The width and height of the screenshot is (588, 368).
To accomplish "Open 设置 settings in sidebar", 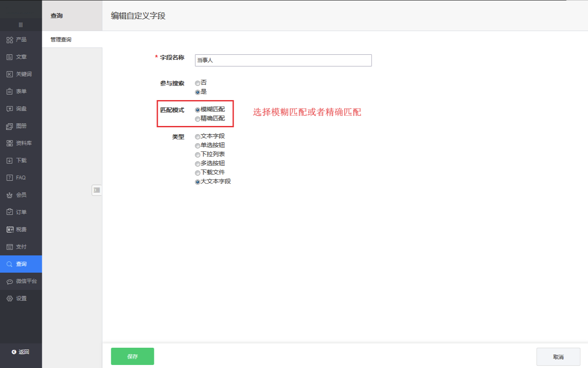I will click(x=21, y=299).
